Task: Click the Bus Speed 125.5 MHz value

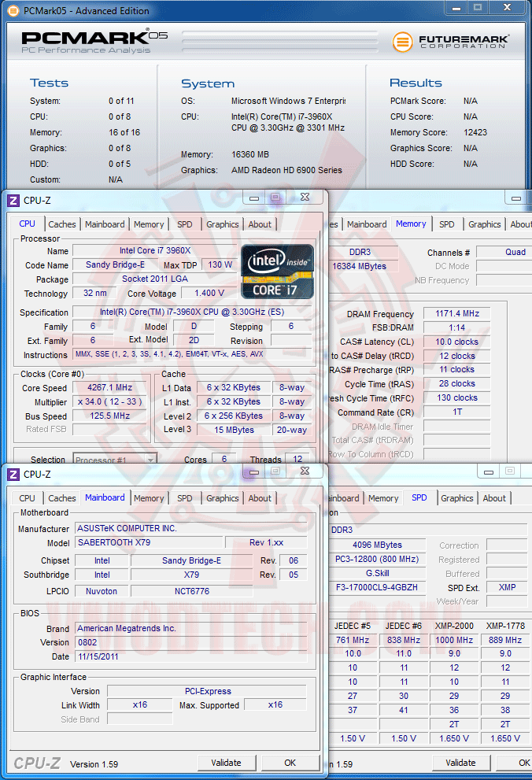Action: [110, 416]
